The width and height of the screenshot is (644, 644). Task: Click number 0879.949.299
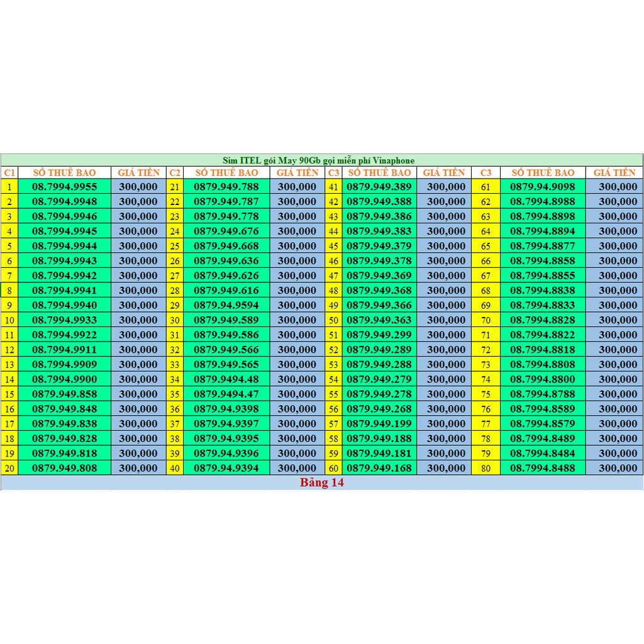pos(379,335)
